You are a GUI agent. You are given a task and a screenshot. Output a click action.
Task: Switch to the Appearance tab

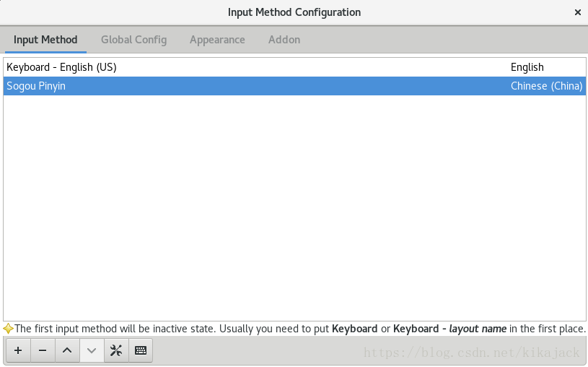pyautogui.click(x=217, y=40)
